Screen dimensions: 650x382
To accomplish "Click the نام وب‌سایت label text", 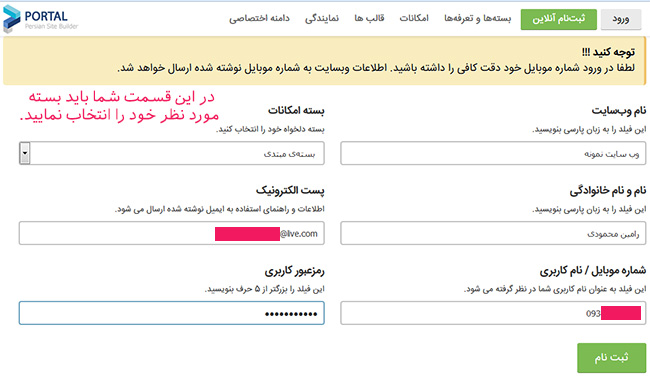I will tap(618, 110).
